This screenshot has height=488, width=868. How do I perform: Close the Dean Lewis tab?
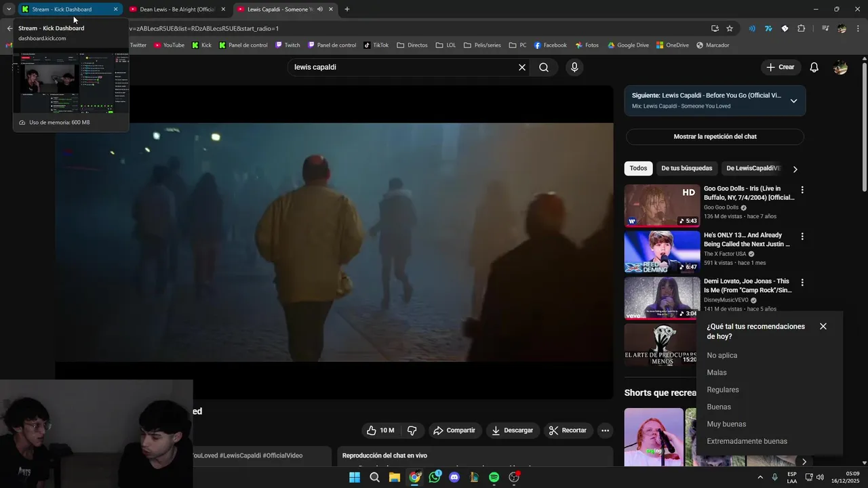tap(223, 9)
